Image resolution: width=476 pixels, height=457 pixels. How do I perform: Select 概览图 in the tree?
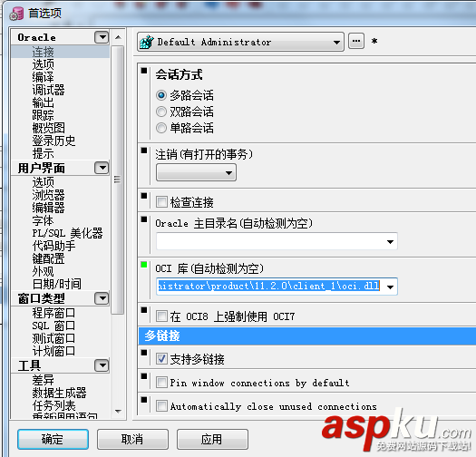tap(49, 128)
